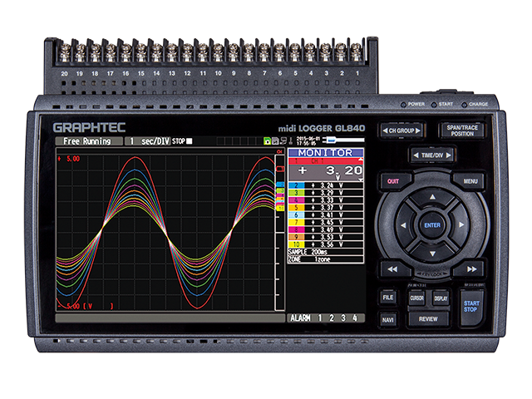
Task: Tap the thermometer status icon
Action: pos(291,141)
